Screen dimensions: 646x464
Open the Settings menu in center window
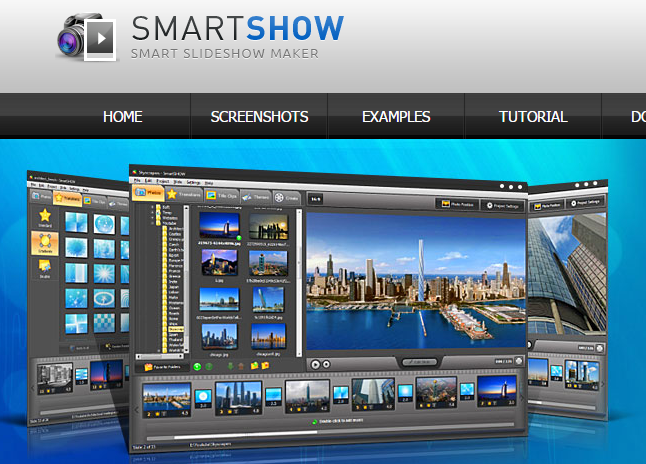point(193,182)
